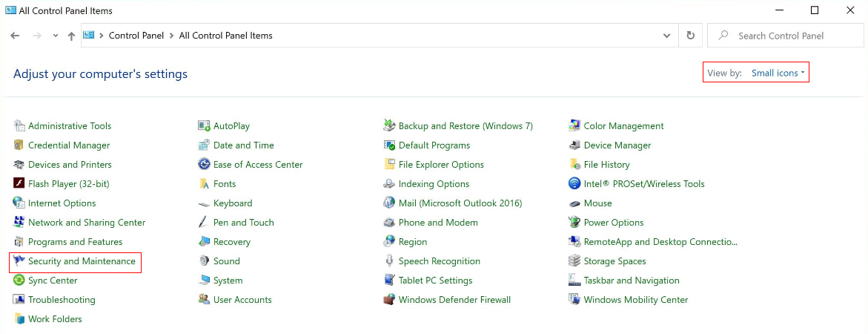Open the Device Manager link

click(617, 145)
